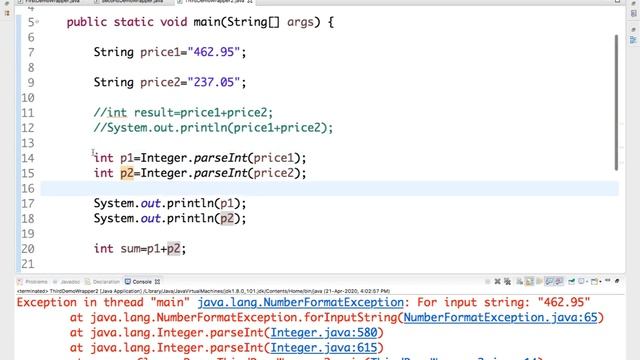Click the Remove Launch X icon in console toolbar

coord(498,281)
